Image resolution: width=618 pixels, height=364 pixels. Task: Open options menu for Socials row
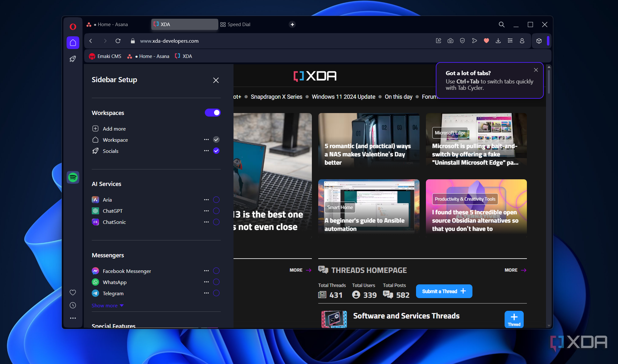pyautogui.click(x=206, y=151)
